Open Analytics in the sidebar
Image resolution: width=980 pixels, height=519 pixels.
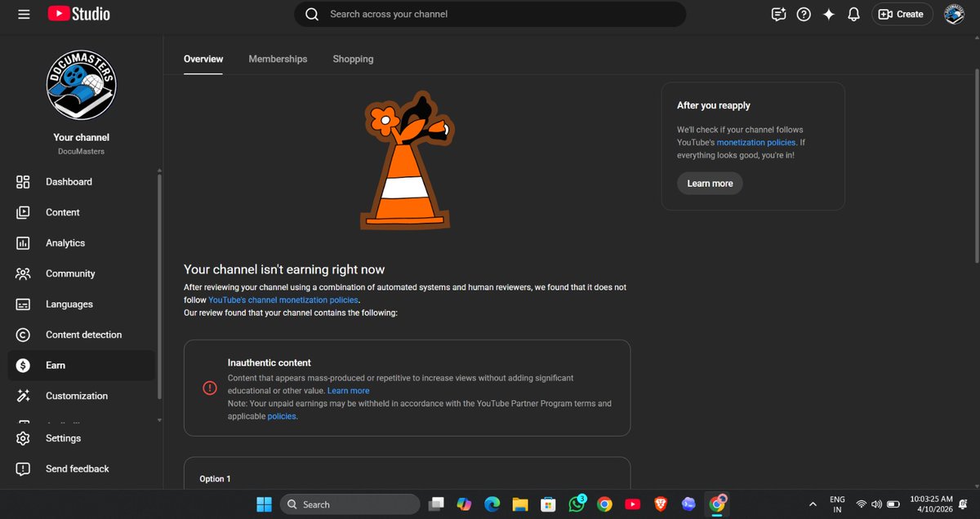coord(82,243)
